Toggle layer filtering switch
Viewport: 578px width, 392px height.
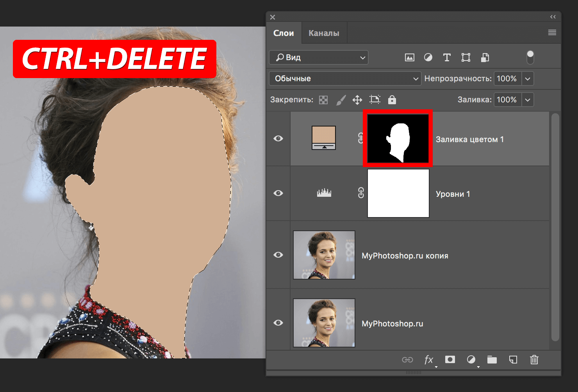(x=530, y=57)
